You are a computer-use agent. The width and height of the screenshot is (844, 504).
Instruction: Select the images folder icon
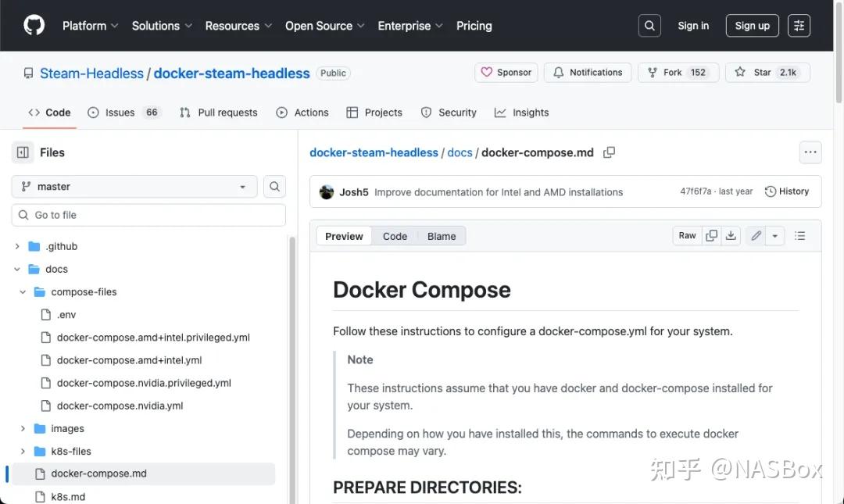pyautogui.click(x=40, y=429)
